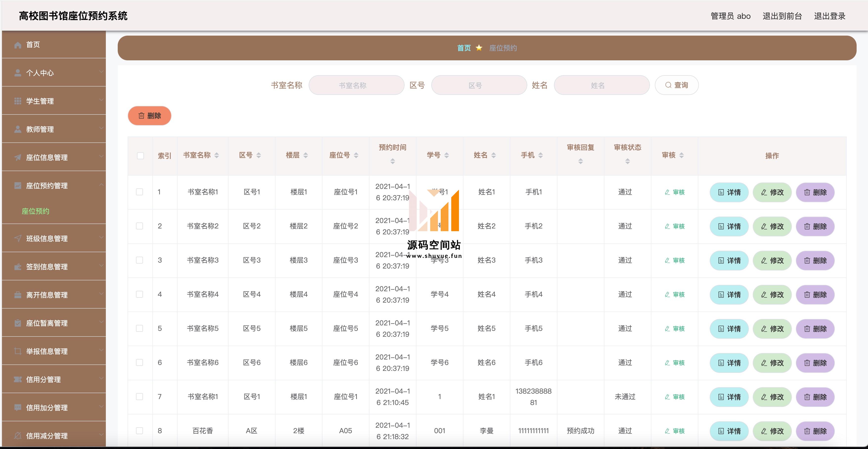Check the row 6 checkbox for 书室名称6
Screen dimensions: 868x449
click(x=139, y=362)
